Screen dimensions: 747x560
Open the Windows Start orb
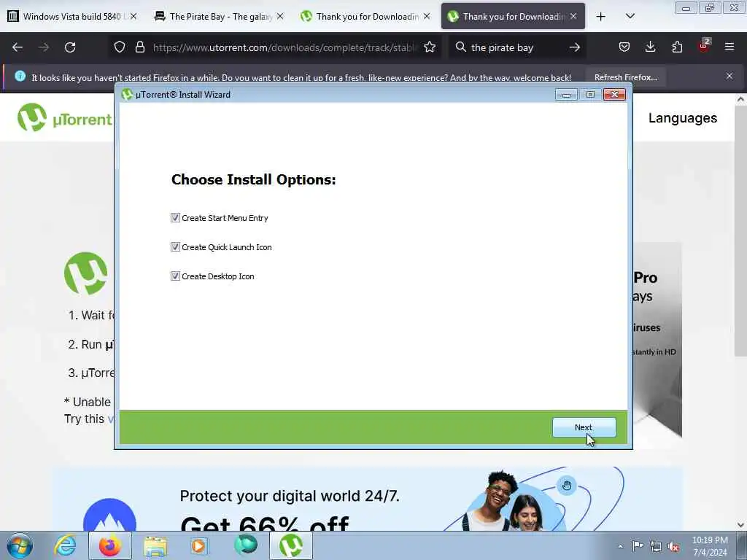pos(20,545)
